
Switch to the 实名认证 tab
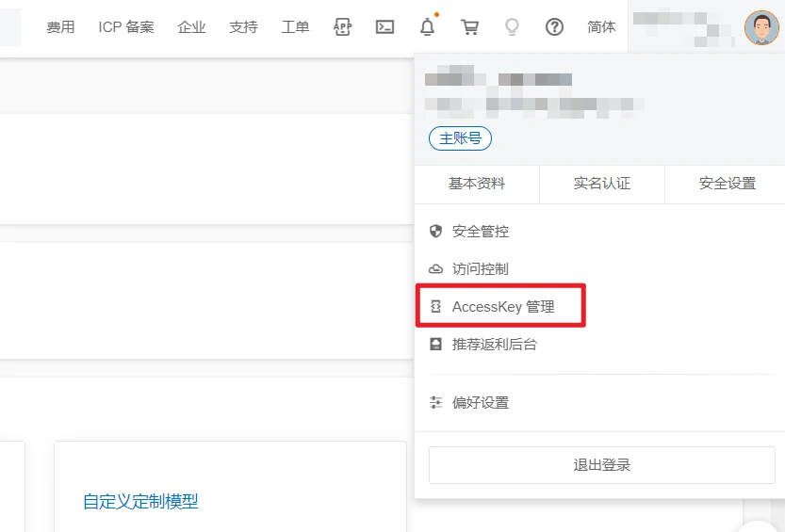pyautogui.click(x=602, y=184)
